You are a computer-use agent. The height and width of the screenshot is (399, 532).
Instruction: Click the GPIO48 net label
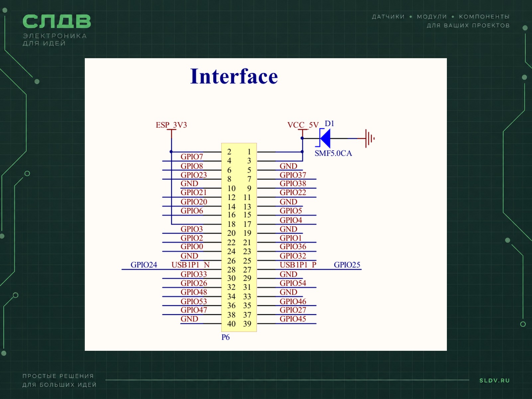tap(194, 292)
